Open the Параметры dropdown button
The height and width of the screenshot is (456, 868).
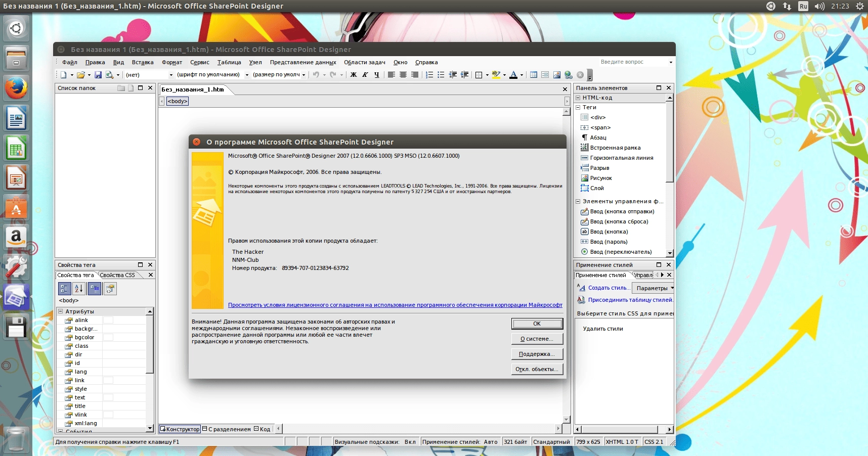pyautogui.click(x=653, y=288)
